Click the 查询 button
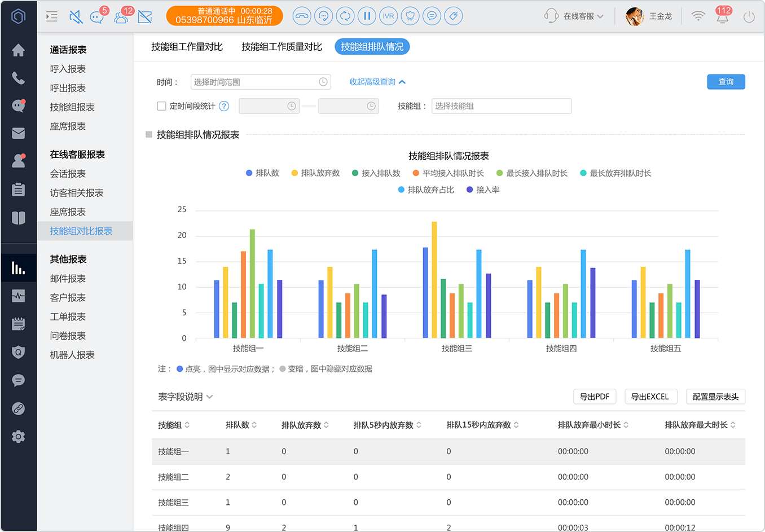The height and width of the screenshot is (532, 765). tap(726, 82)
